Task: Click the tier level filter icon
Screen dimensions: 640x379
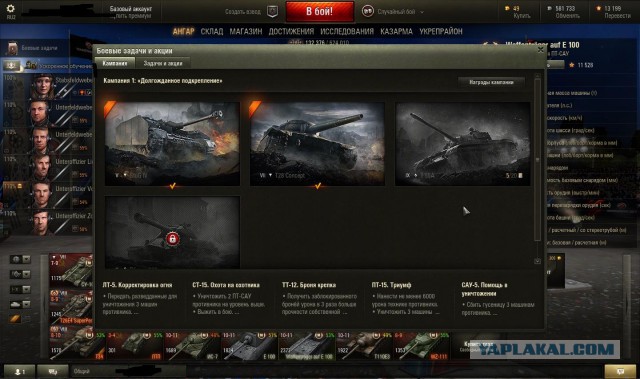Action: point(16,289)
